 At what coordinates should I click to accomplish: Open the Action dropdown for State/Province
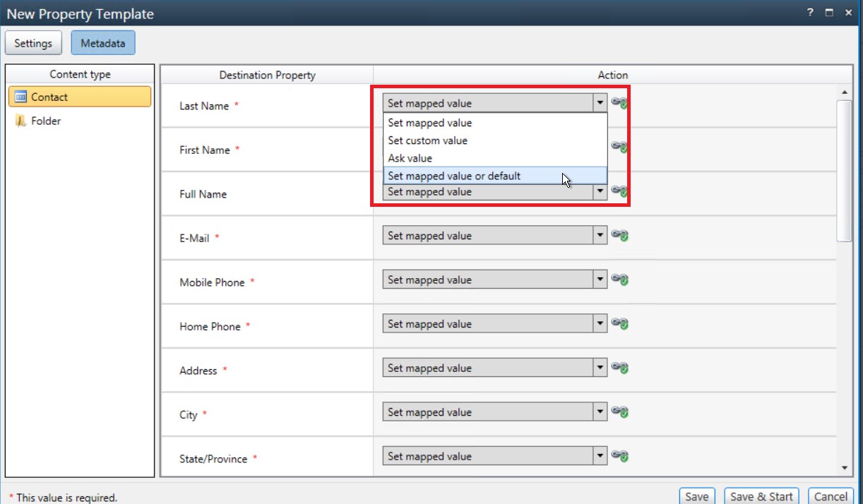point(600,456)
